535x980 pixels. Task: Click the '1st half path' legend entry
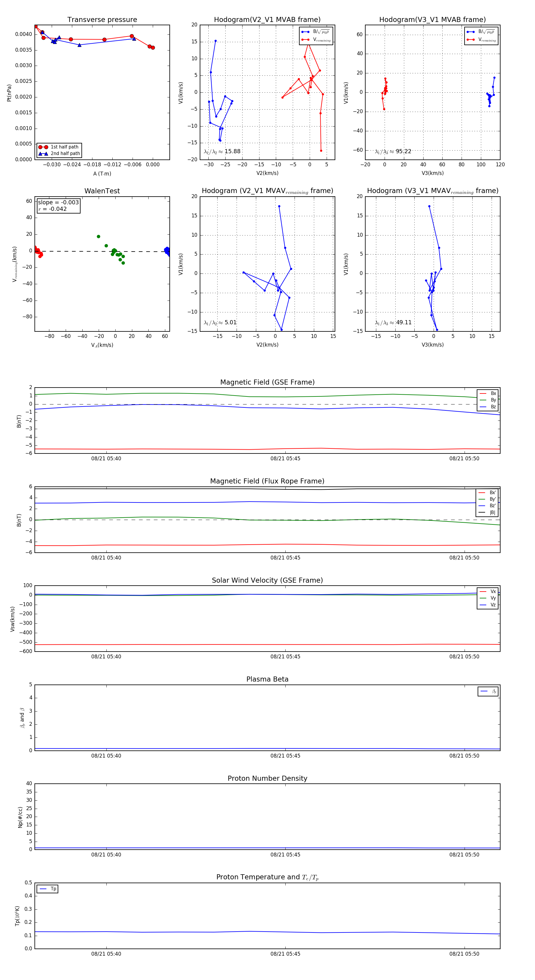coord(59,147)
